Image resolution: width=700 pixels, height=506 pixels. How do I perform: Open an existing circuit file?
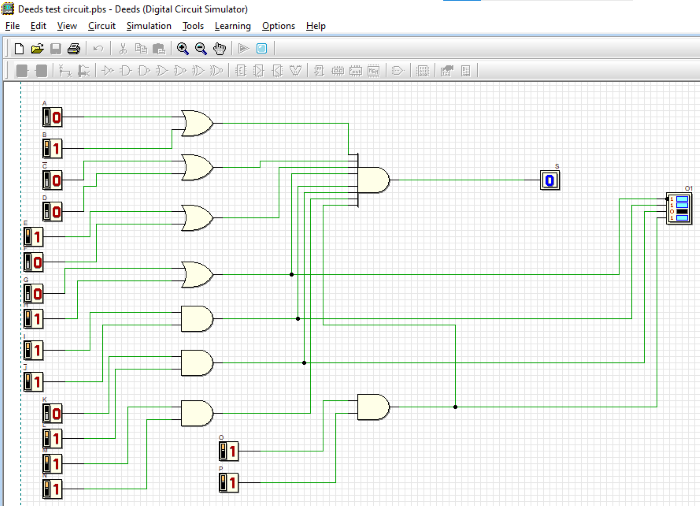coord(37,48)
